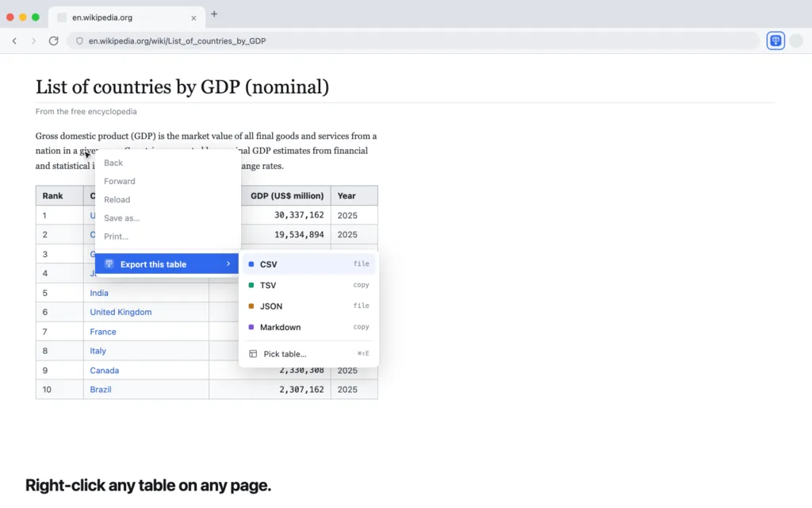Click the blue CSV color marker
This screenshot has height=508, width=812.
[251, 264]
